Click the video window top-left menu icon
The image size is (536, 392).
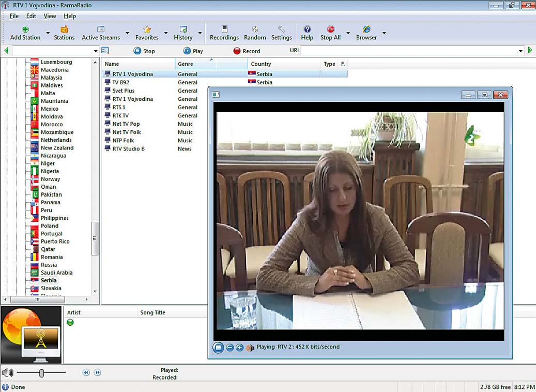click(216, 95)
